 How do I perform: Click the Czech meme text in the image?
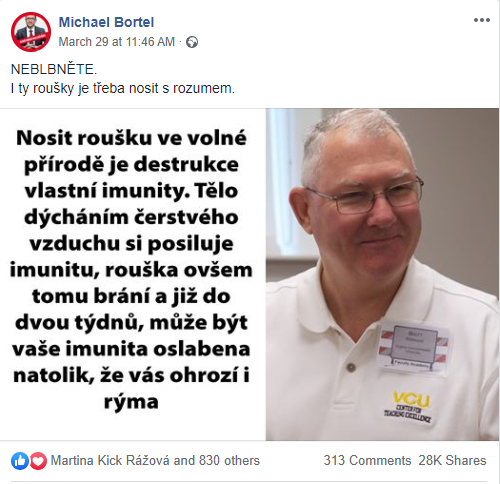point(131,270)
